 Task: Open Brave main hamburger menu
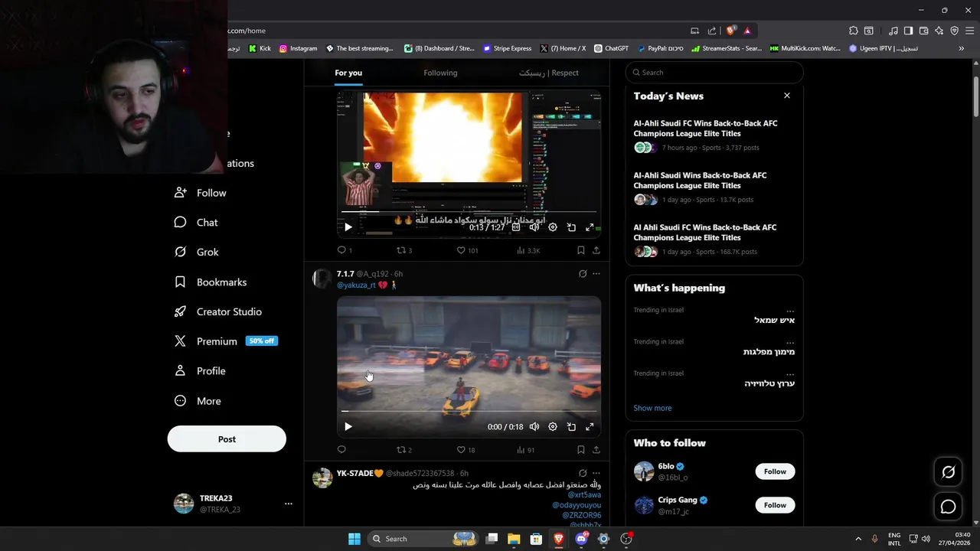tap(969, 31)
